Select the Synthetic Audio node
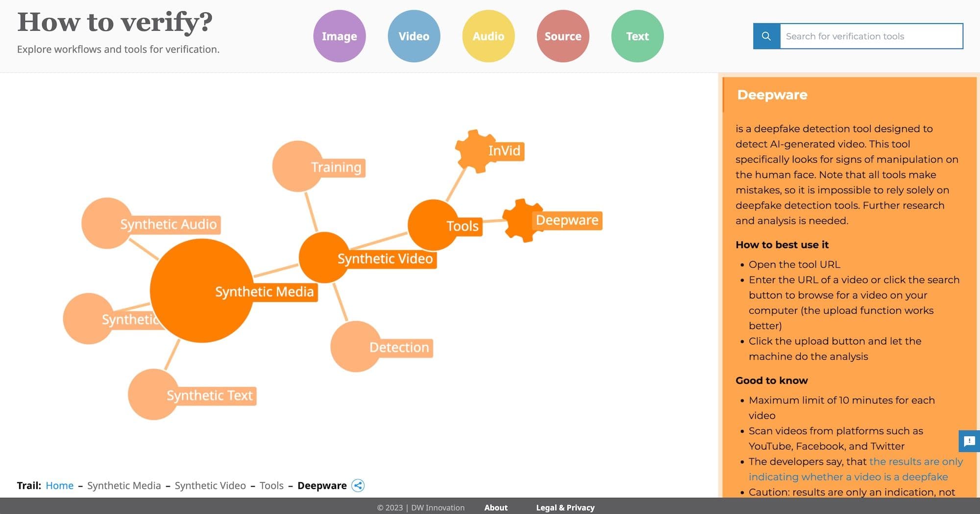 point(107,223)
